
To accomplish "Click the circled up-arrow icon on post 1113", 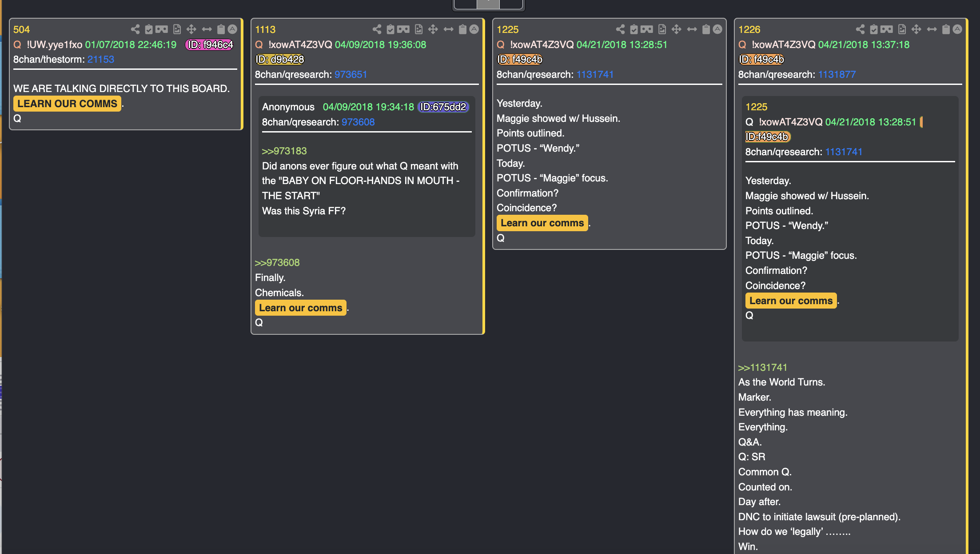I will tap(474, 29).
